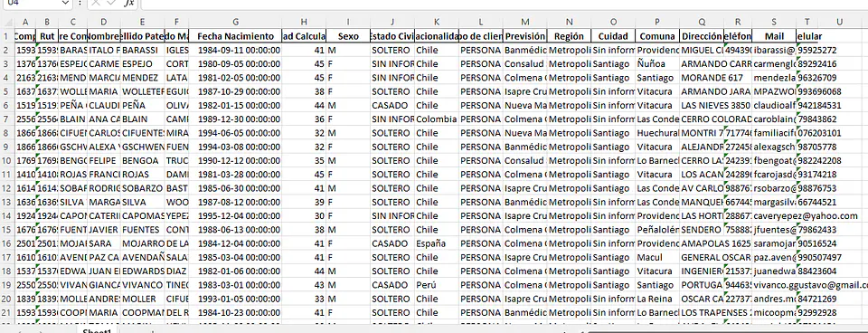868x333 pixels.
Task: Click the 'Cuidad' header cell
Action: 613,36
